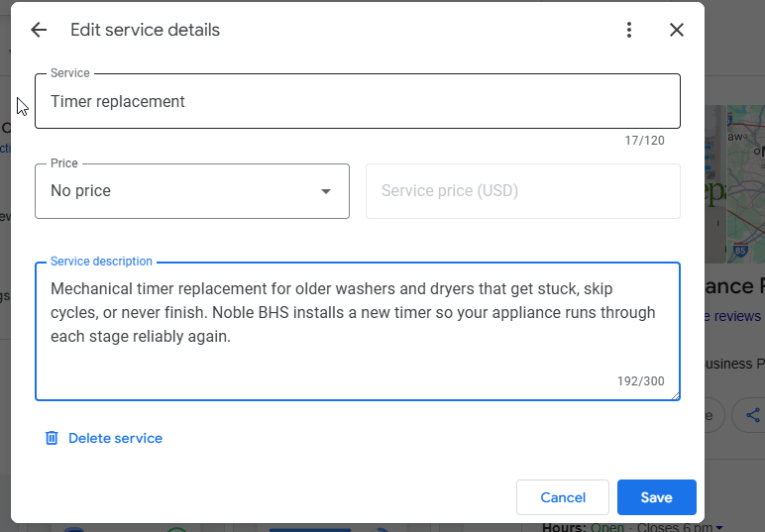Image resolution: width=765 pixels, height=532 pixels.
Task: Click the description box resize handle
Action: pos(676,396)
